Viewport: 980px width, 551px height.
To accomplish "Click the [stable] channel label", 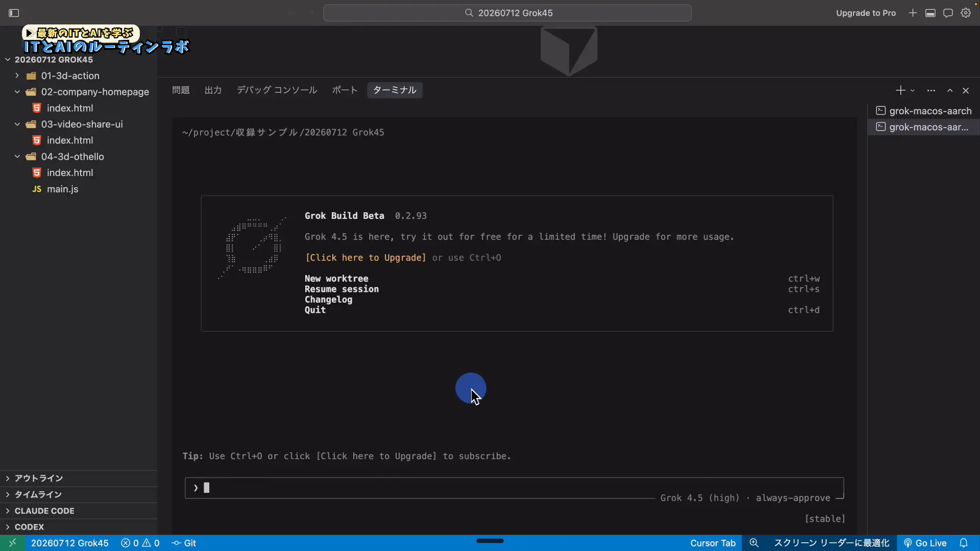I will coord(825,519).
